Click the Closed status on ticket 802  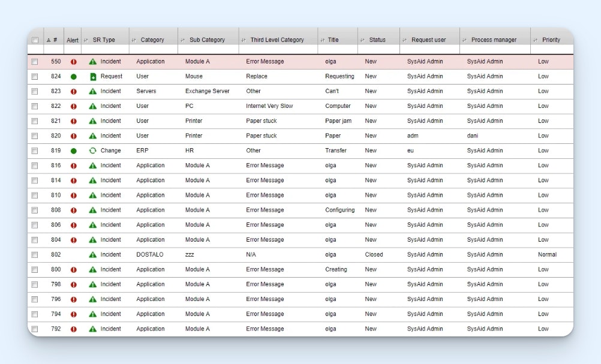click(x=374, y=255)
